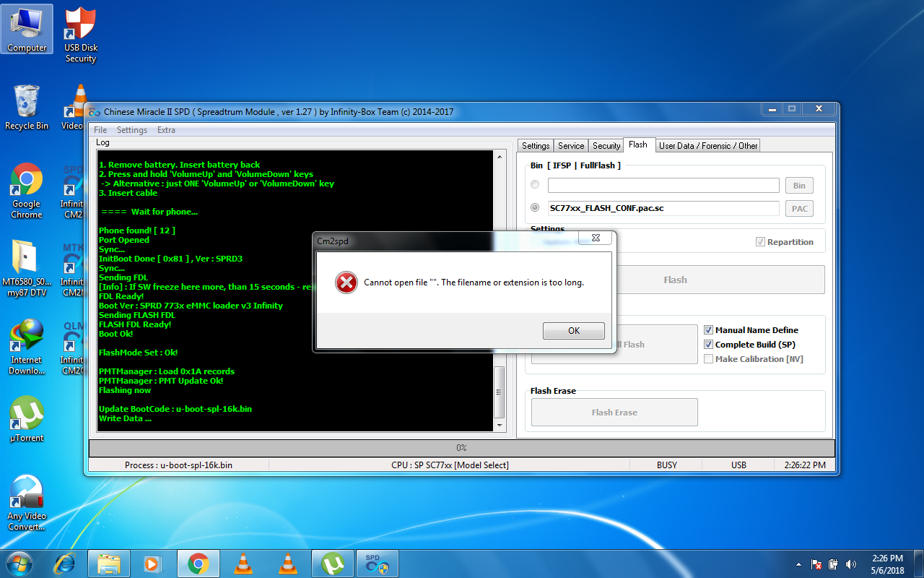
Task: Open the Action Center flag tray icon
Action: [816, 564]
